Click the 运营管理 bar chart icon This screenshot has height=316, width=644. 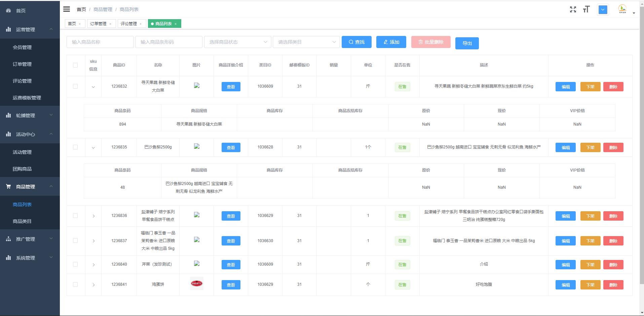coord(8,29)
